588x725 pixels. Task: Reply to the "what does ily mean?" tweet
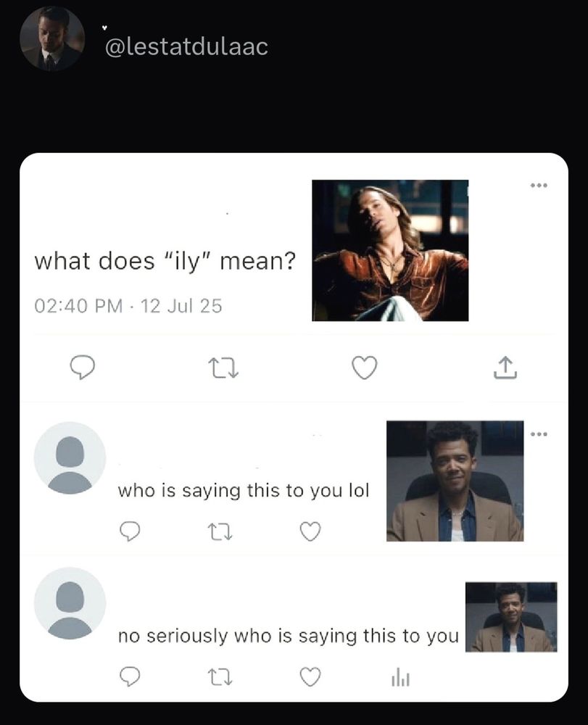[82, 368]
